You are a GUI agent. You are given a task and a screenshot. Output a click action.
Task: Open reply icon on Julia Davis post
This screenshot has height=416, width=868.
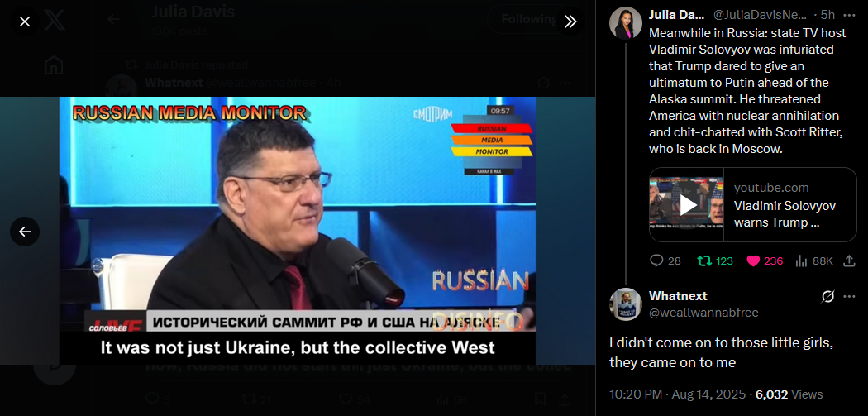click(665, 261)
